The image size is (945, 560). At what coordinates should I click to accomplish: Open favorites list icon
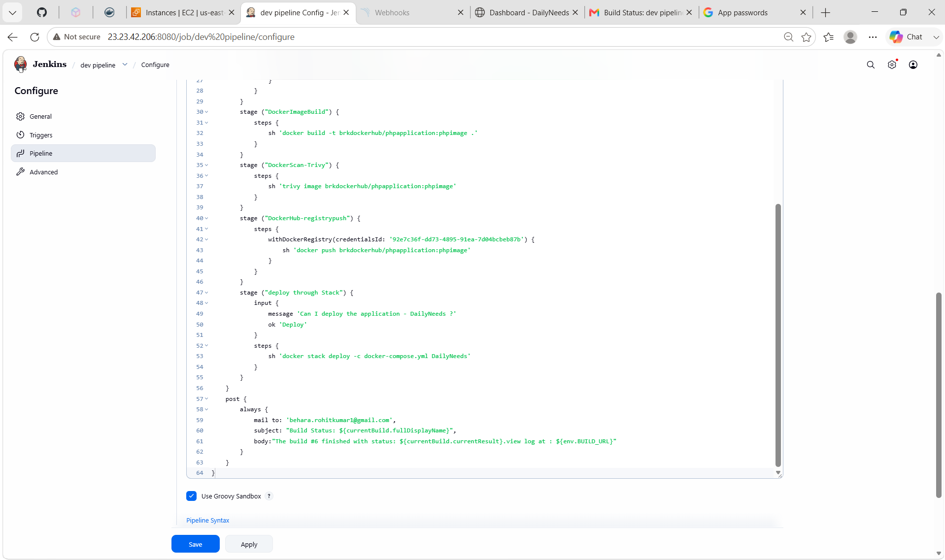coord(829,37)
